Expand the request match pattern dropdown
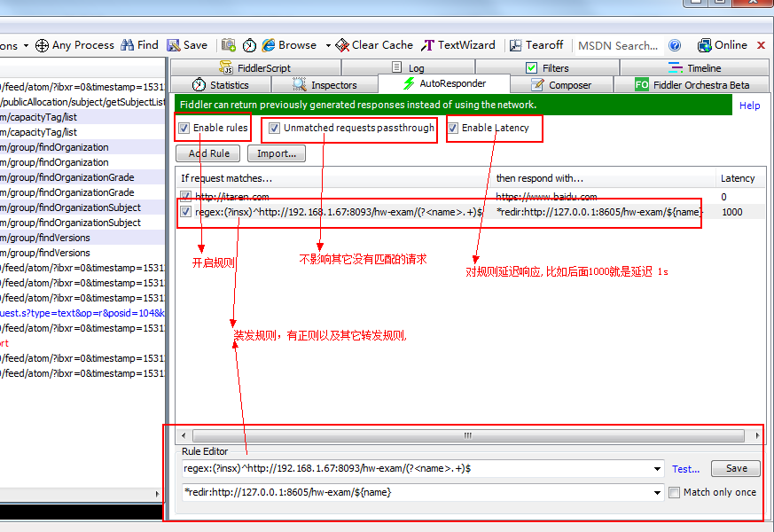The height and width of the screenshot is (532, 774). [657, 469]
